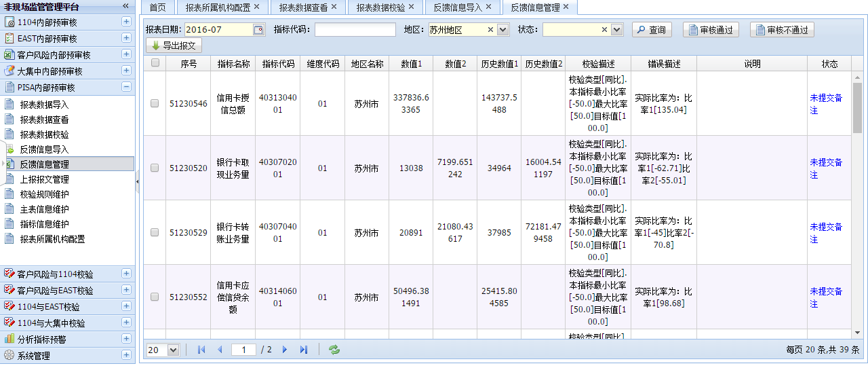This screenshot has width=868, height=368.
Task: Tick the checkbox for row 51230546
Action: (x=155, y=103)
